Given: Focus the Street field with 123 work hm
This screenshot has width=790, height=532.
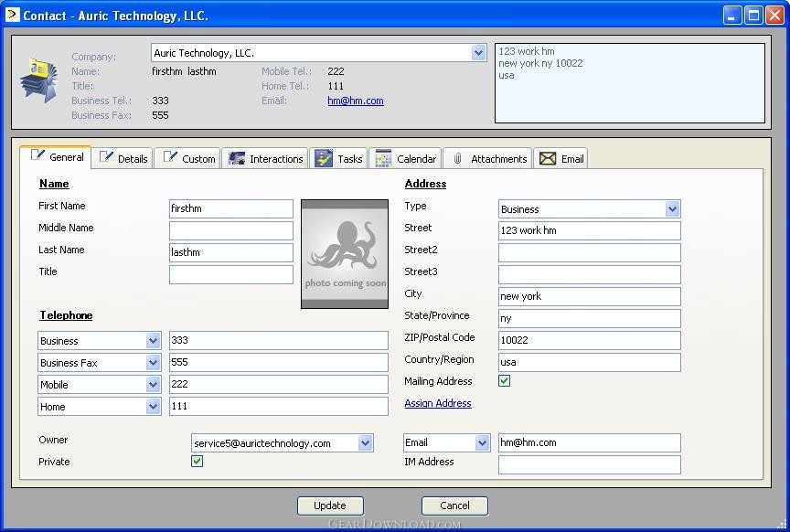Looking at the screenshot, I should point(590,230).
